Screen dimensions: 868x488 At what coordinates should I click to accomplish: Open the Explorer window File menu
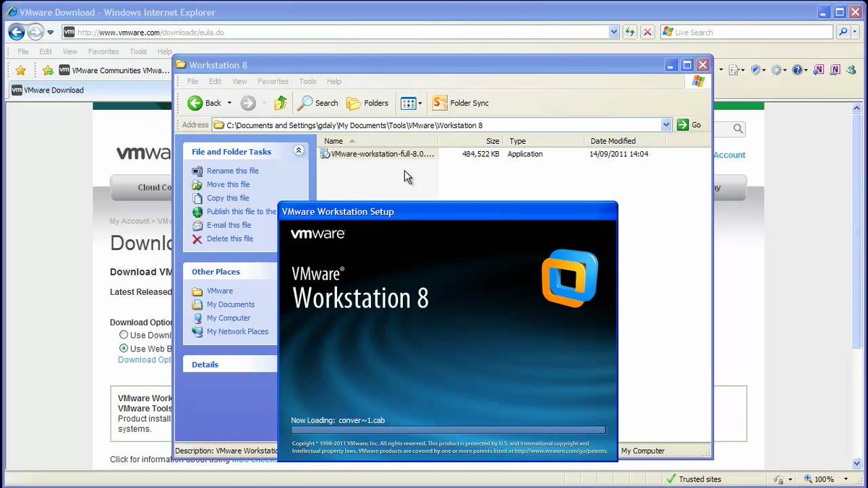coord(192,82)
